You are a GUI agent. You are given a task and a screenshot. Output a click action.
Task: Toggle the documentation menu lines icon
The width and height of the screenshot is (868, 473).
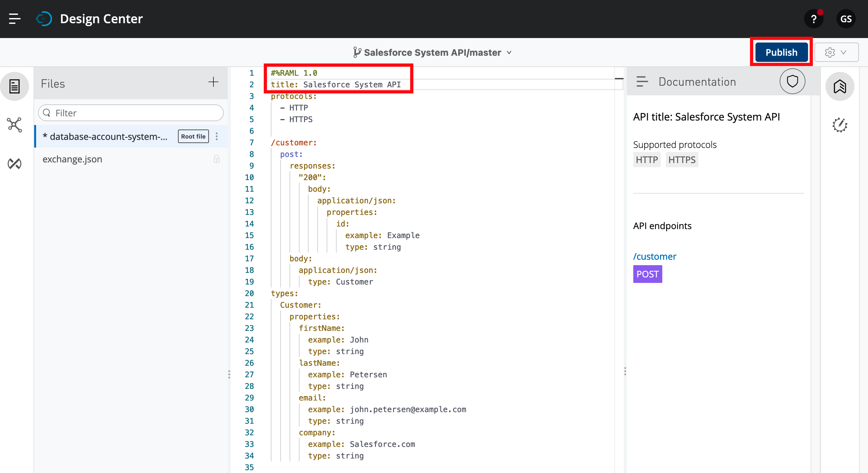[642, 82]
